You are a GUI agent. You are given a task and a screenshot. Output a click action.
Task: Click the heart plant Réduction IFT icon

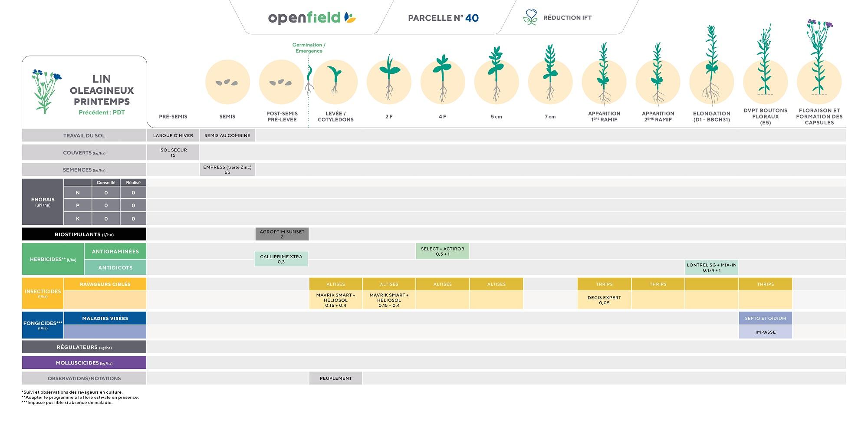(530, 17)
